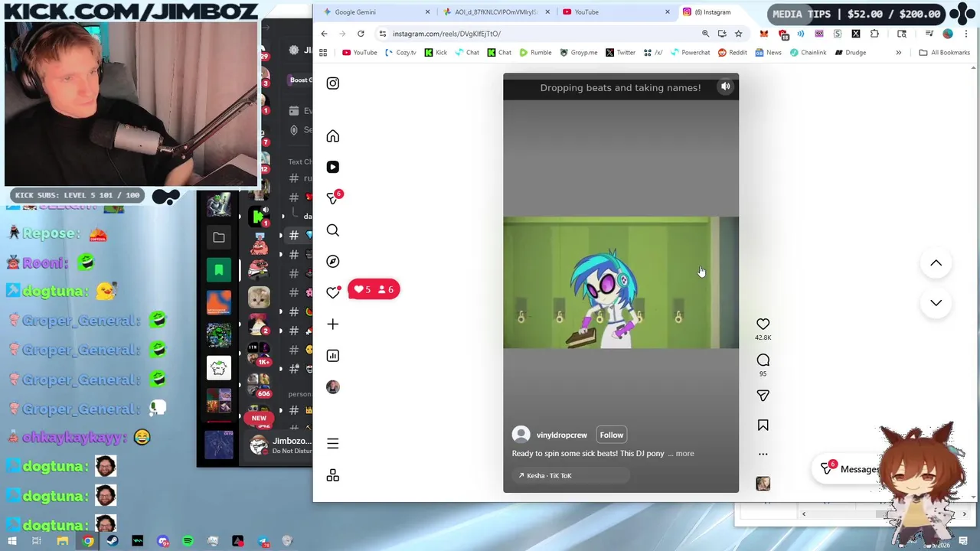Share the reel via paper-plane icon
The image size is (980, 551).
(763, 396)
